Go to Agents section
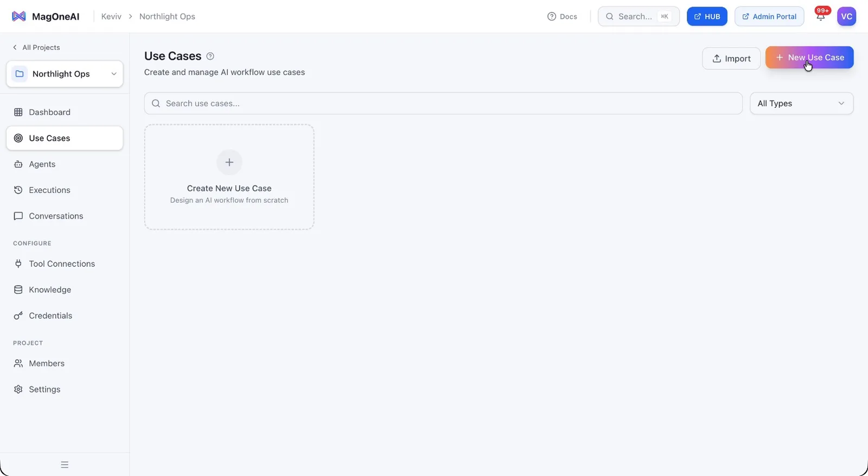This screenshot has width=868, height=476. (x=65, y=164)
